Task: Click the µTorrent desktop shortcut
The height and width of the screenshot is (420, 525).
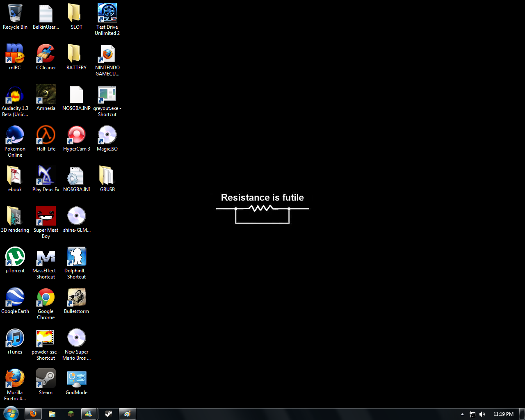Action: 15,257
